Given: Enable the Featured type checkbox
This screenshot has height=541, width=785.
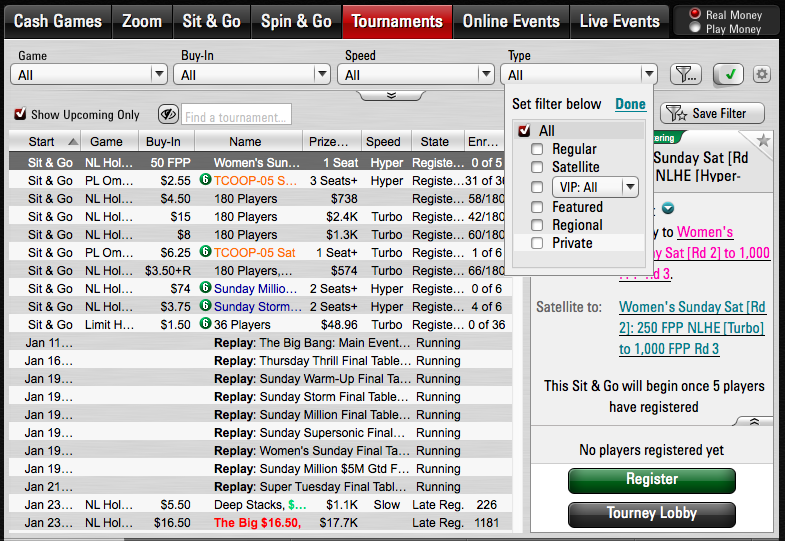Looking at the screenshot, I should tap(537, 207).
